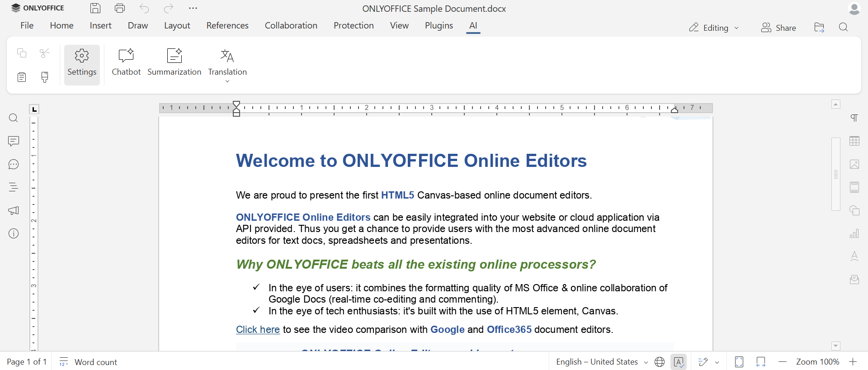Click the Copy icon
This screenshot has height=370, width=868.
pyautogui.click(x=22, y=53)
